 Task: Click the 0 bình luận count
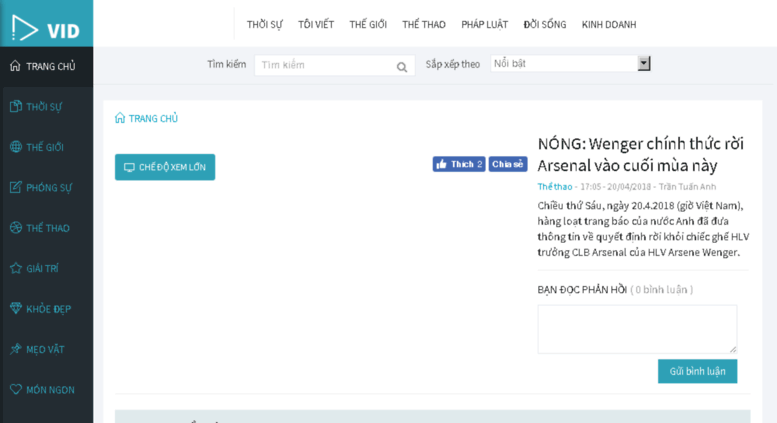662,290
